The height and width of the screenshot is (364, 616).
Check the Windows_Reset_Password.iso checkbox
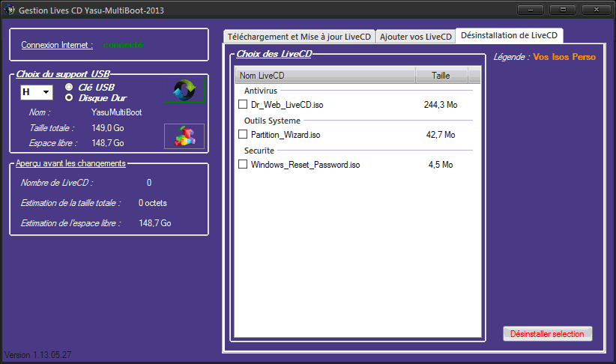[243, 164]
